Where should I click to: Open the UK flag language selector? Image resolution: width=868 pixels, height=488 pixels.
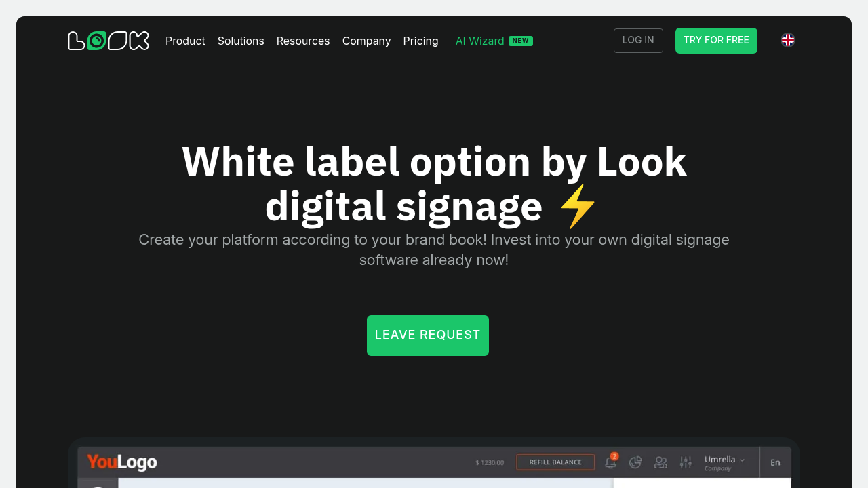(x=788, y=40)
